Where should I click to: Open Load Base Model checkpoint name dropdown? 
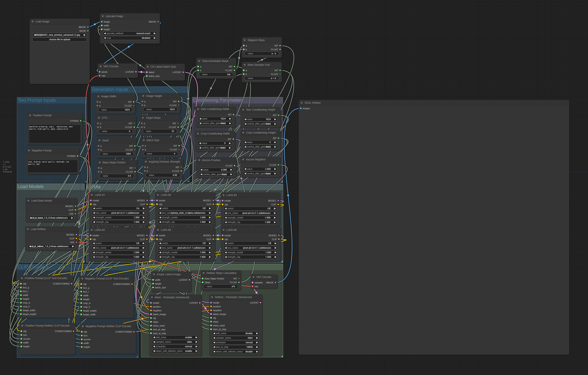click(x=51, y=218)
